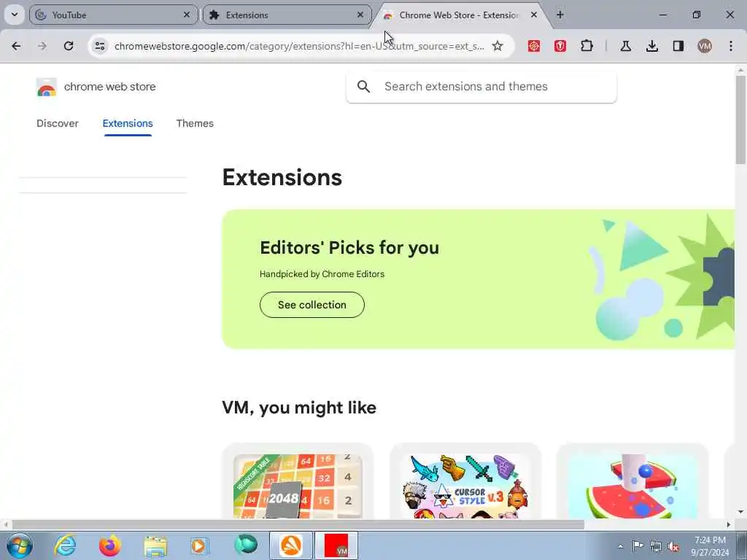Image resolution: width=747 pixels, height=560 pixels.
Task: Open the orange Avast taskbar icon
Action: [291, 545]
